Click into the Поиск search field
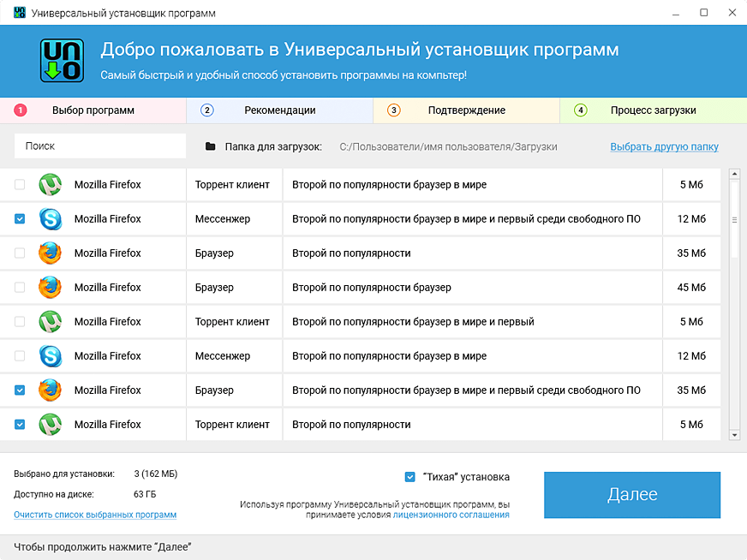Viewport: 747px width, 560px height. 100,146
